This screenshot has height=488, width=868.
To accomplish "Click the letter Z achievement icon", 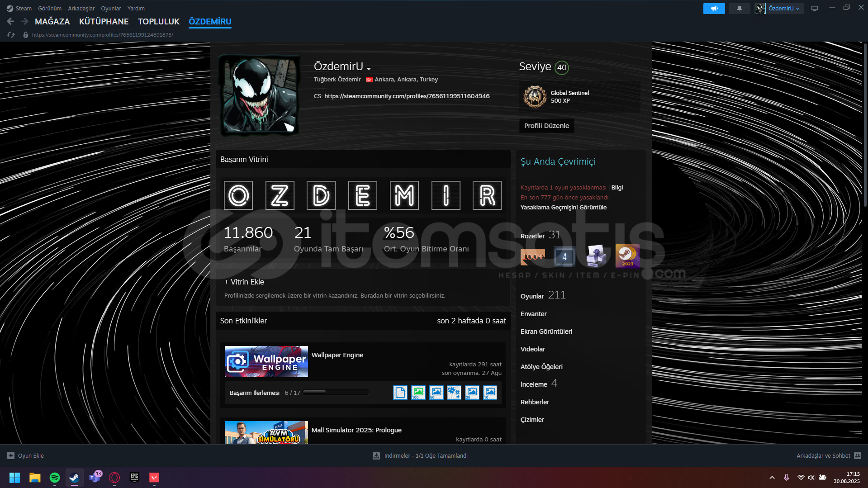I will coord(280,195).
